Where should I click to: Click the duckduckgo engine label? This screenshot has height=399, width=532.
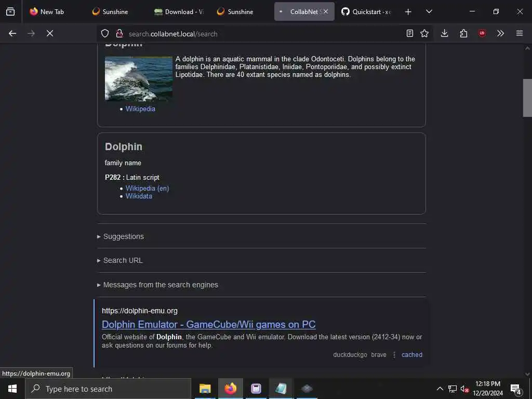(x=350, y=354)
